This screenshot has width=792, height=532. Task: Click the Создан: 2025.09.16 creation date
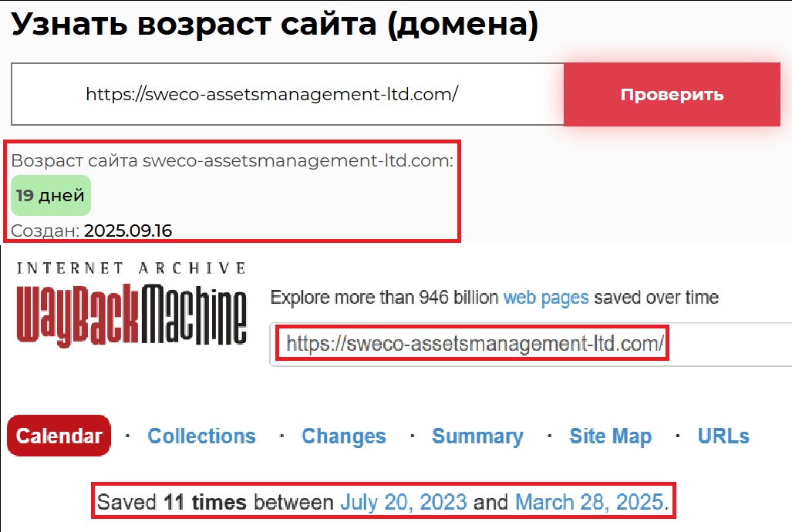[x=93, y=230]
